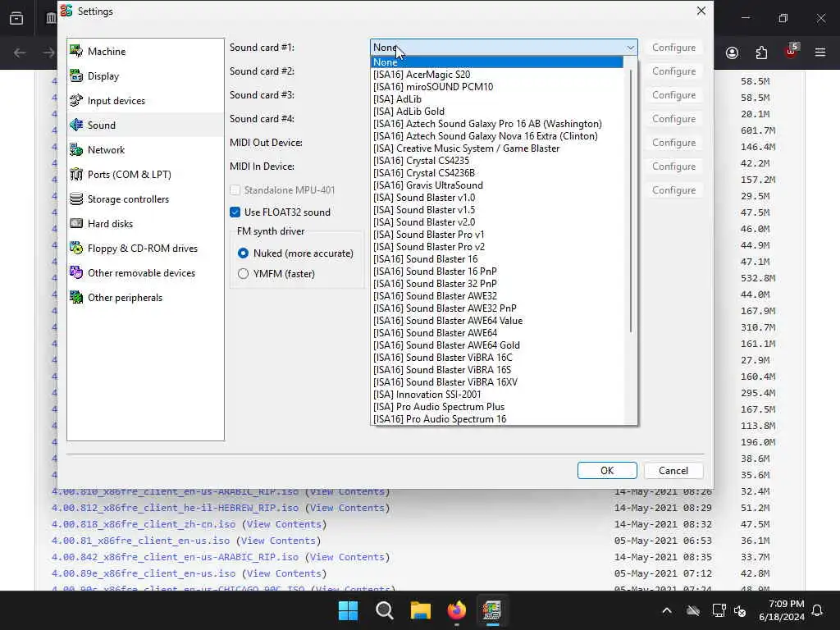The height and width of the screenshot is (630, 840).
Task: Choose [ISA16] Sound Blaster AWE64 Gold
Action: [497, 345]
